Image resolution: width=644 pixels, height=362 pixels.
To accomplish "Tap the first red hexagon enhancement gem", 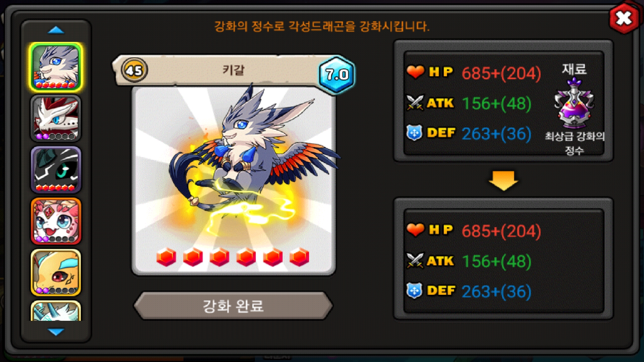I will click(166, 257).
